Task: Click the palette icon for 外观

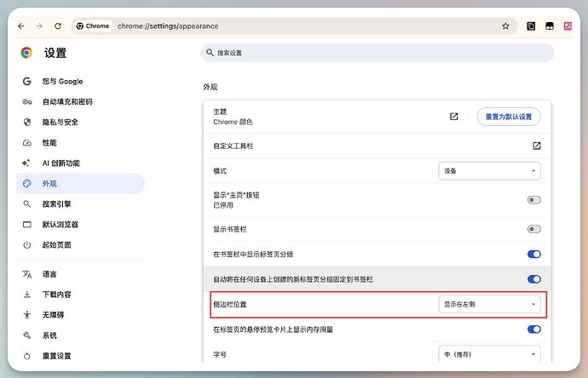Action: 27,184
